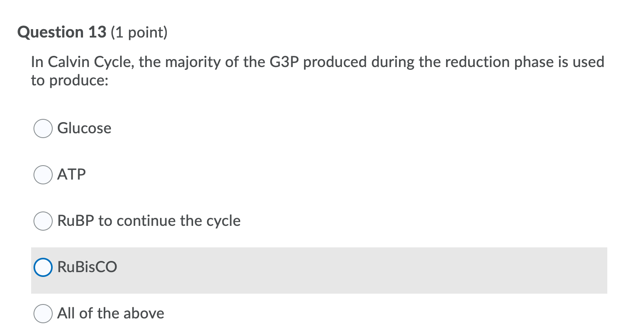Click the term 'G3P' in the question
Viewport: 644px width, 328px height.
[x=284, y=62]
